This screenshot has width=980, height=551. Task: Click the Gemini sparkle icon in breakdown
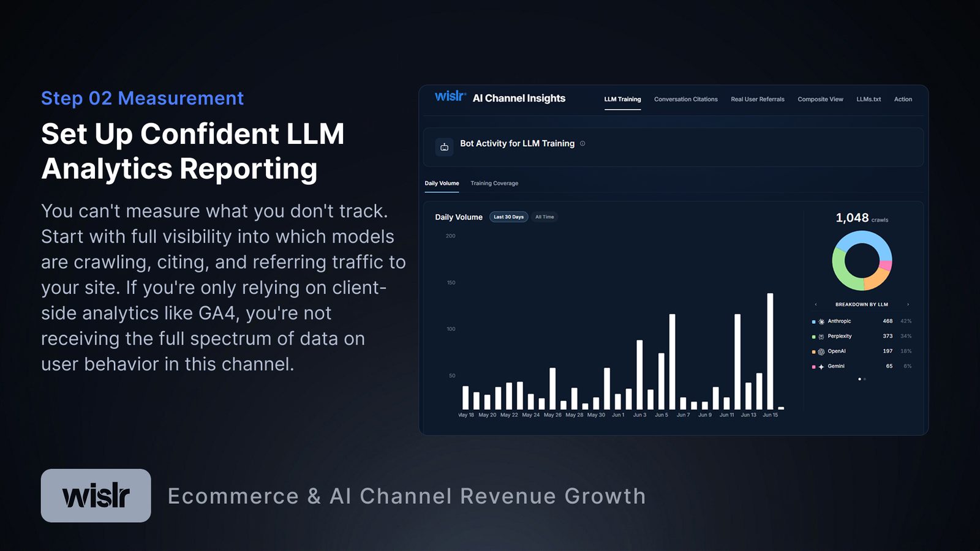point(821,367)
